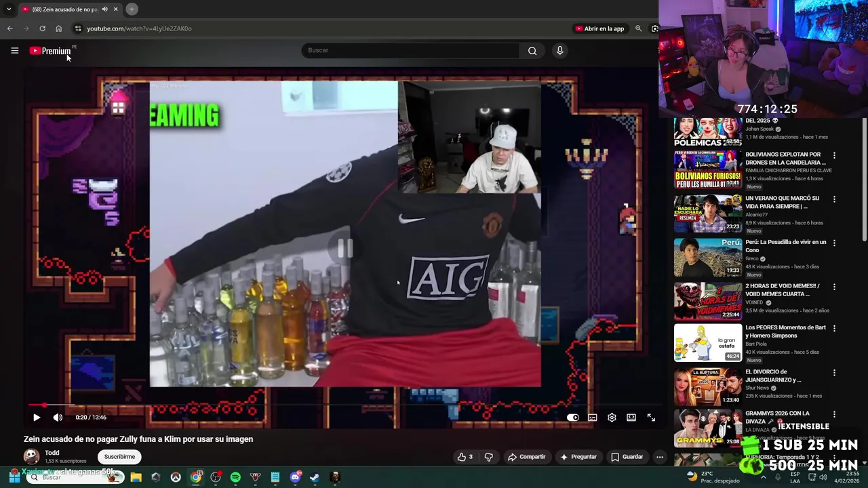This screenshot has width=868, height=488.
Task: Open the YouTube hamburger guide menu
Action: pyautogui.click(x=14, y=51)
